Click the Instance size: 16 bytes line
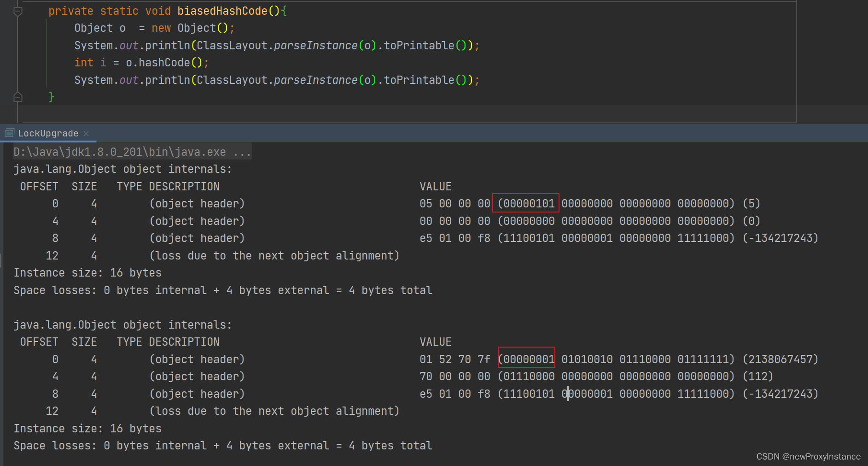This screenshot has height=466, width=868. [x=87, y=273]
